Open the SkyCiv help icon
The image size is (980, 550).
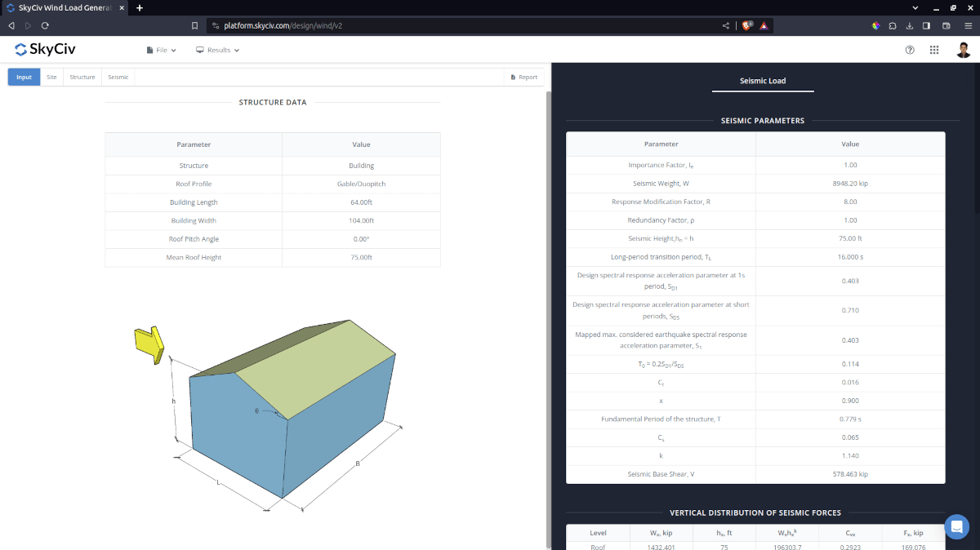point(910,50)
